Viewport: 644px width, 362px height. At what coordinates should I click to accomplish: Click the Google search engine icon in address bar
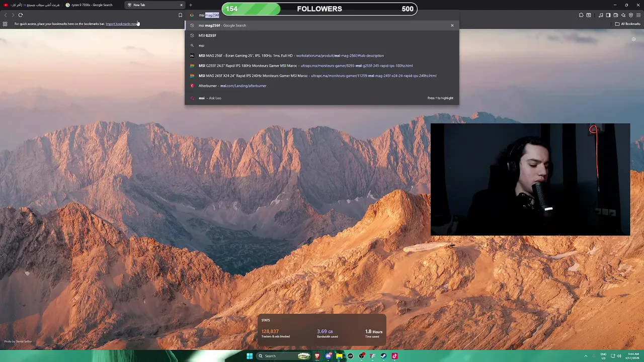coord(192,15)
